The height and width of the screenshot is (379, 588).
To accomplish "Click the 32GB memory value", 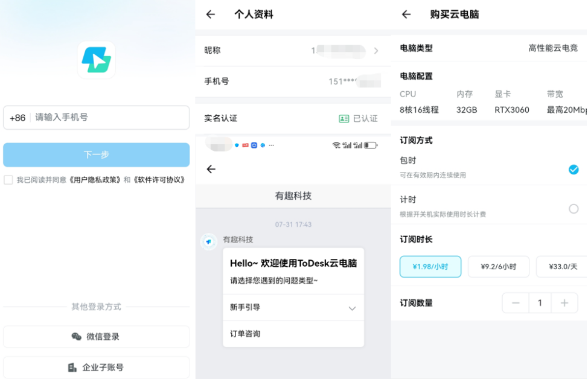I will click(x=467, y=110).
